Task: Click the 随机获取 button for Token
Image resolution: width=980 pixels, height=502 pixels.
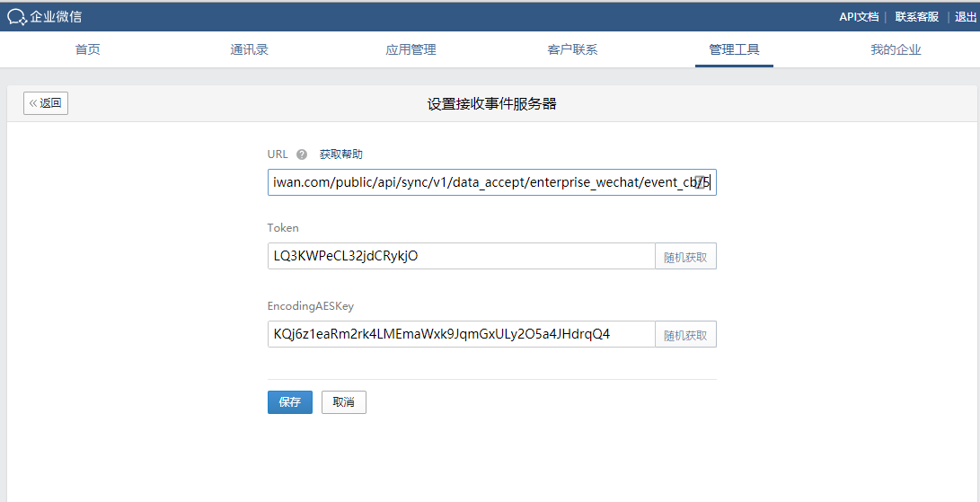Action: click(685, 256)
